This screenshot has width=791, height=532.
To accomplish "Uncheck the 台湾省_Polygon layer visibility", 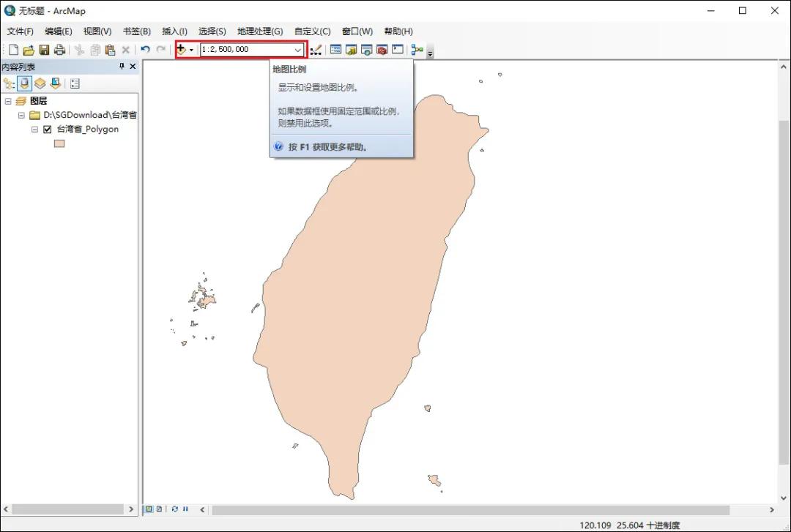I will tap(48, 129).
